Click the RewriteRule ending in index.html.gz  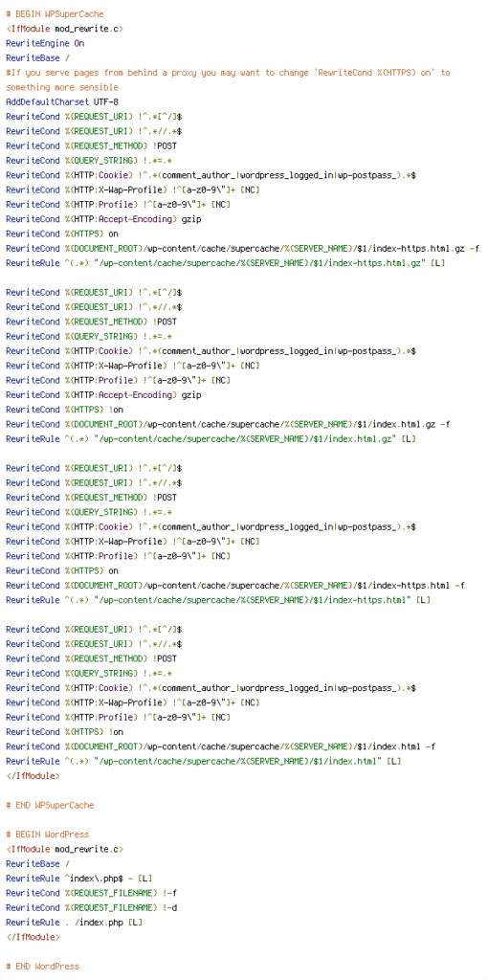coord(211,439)
